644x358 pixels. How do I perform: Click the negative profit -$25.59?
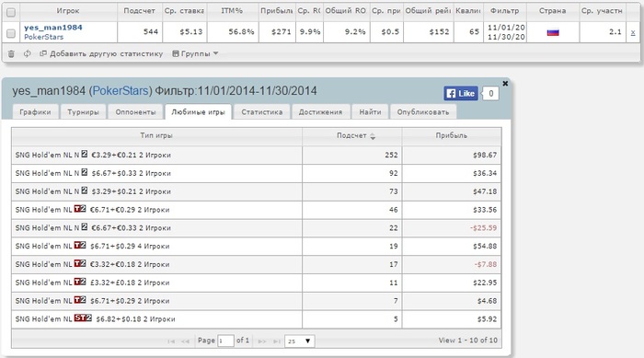point(483,228)
